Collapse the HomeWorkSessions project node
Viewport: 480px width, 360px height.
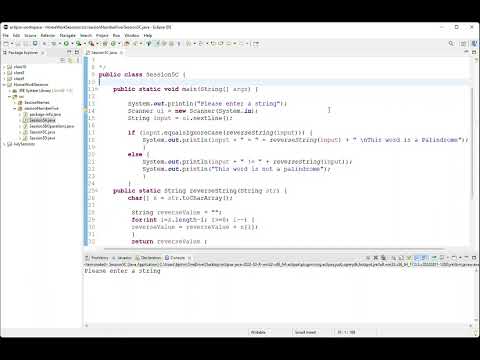(4, 85)
